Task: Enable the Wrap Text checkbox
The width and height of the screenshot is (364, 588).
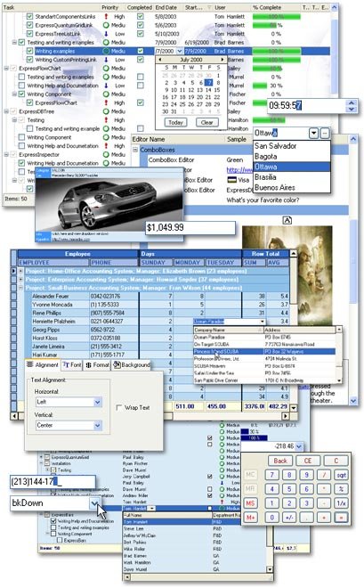Action: point(119,408)
